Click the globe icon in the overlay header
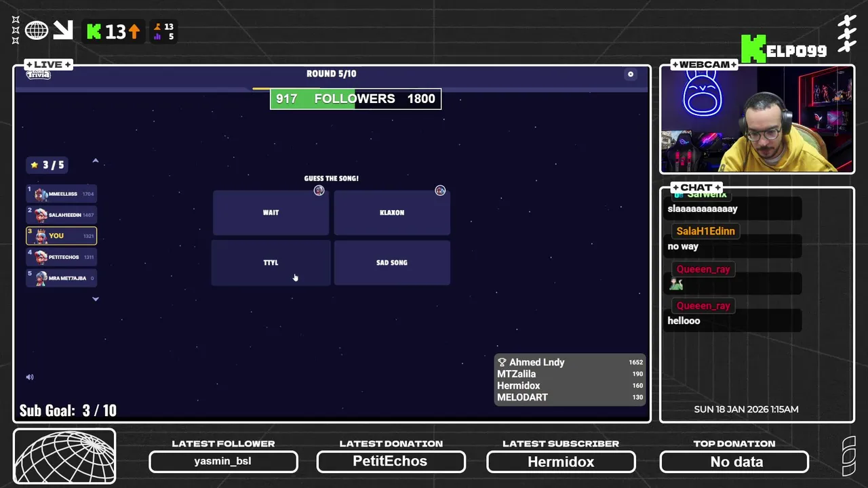The width and height of the screenshot is (868, 488). click(x=37, y=30)
